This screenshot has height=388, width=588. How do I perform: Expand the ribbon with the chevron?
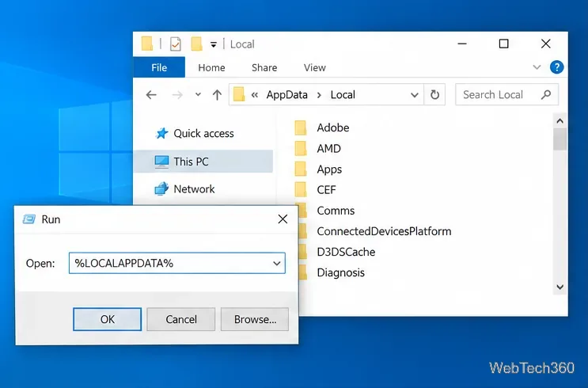537,67
